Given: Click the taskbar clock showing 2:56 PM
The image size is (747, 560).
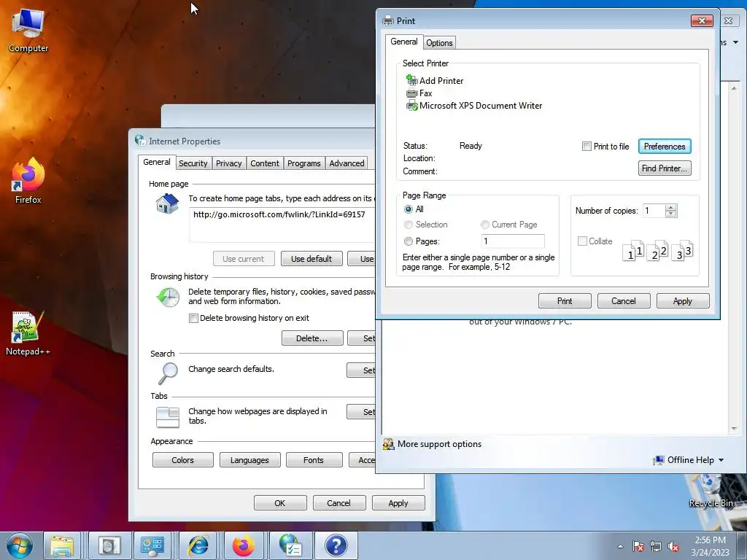Looking at the screenshot, I should pos(711,546).
